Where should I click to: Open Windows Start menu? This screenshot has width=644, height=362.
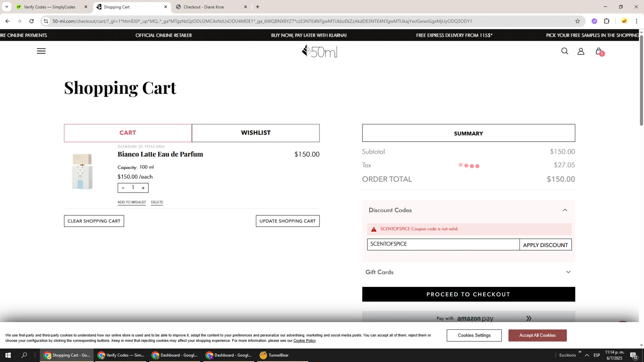click(8, 355)
